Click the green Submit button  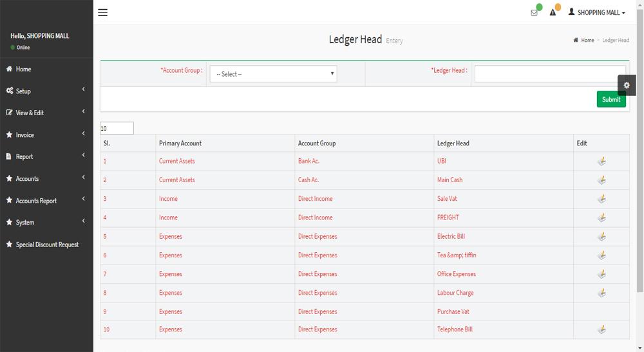coord(611,99)
